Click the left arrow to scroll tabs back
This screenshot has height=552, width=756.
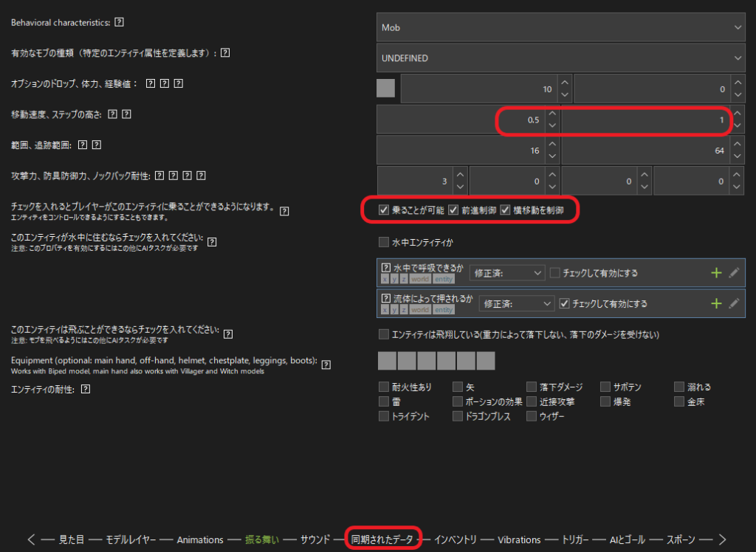coord(31,539)
